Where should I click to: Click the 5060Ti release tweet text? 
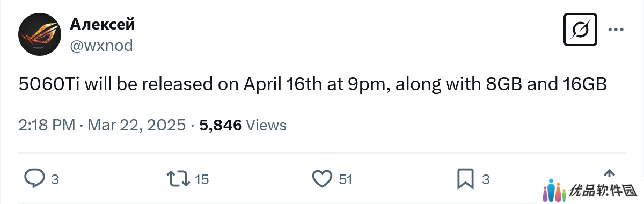coord(313,84)
